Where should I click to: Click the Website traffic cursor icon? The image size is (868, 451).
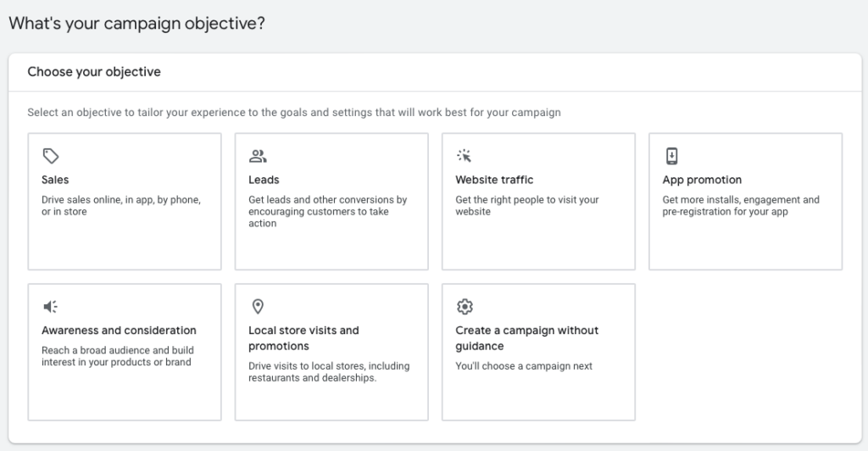tap(464, 156)
